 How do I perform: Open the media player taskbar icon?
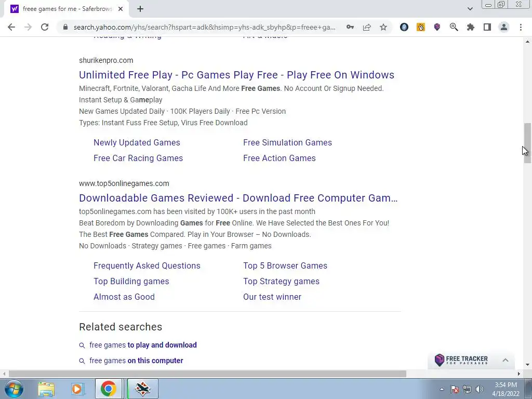77,389
